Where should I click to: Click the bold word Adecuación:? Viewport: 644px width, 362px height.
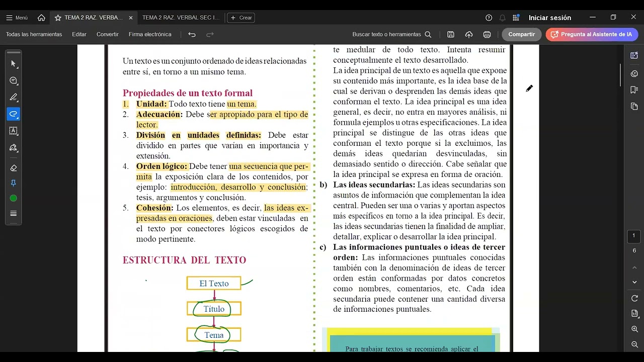pos(159,115)
